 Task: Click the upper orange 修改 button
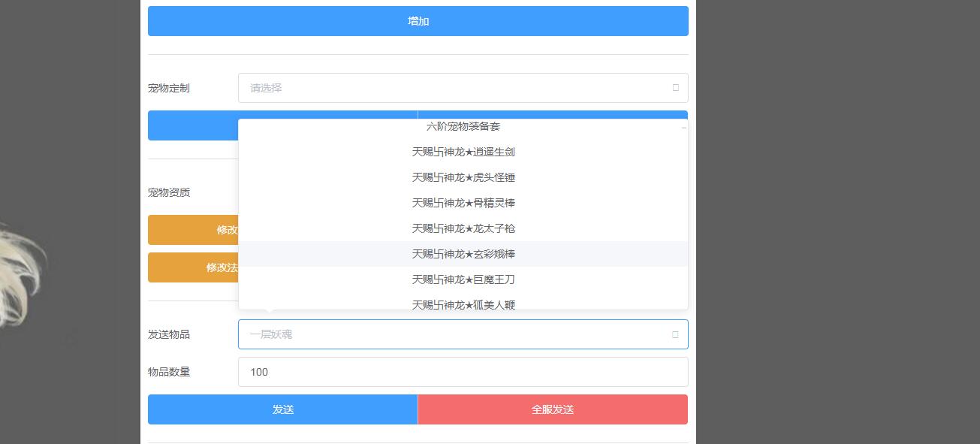coord(193,230)
